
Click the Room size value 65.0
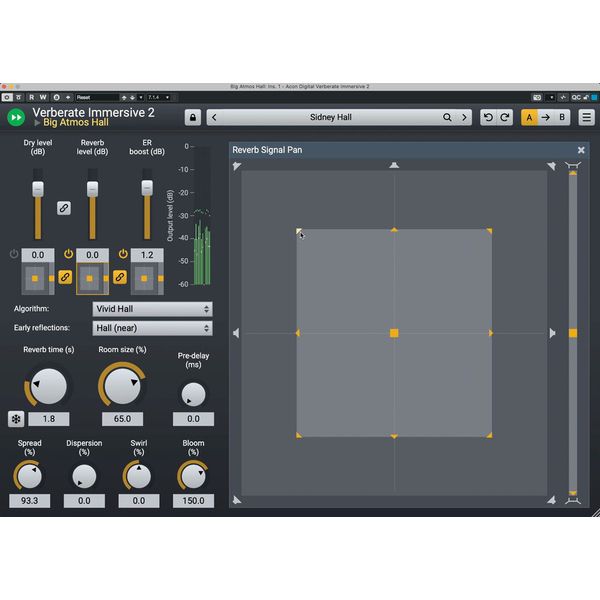coord(122,419)
